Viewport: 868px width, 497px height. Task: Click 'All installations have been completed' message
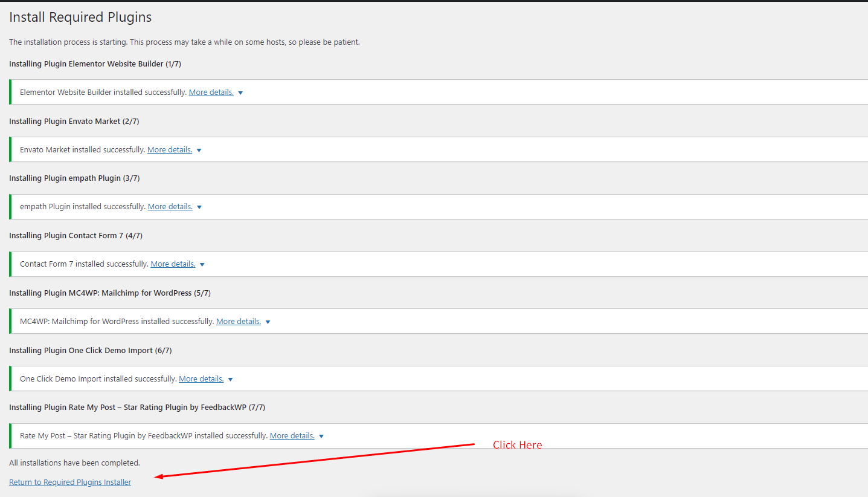74,463
